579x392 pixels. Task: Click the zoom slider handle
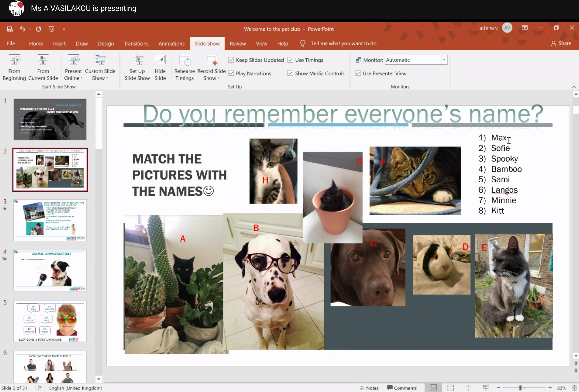[x=520, y=388]
